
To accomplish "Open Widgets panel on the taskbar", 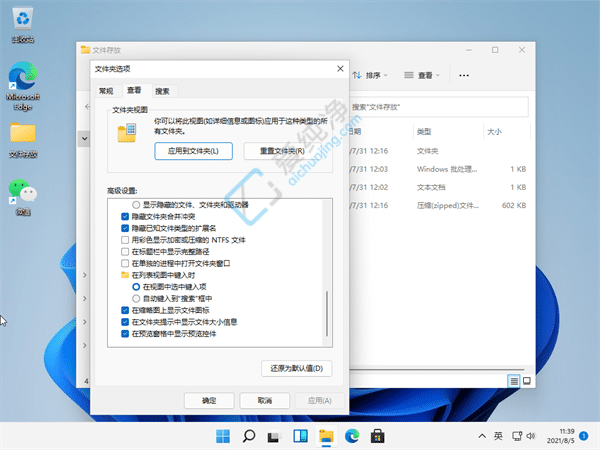I will point(301,436).
